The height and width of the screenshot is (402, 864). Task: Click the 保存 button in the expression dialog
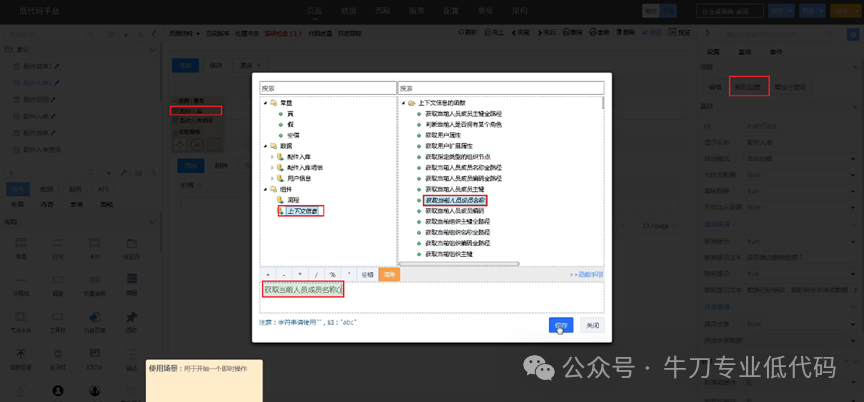[x=561, y=325]
